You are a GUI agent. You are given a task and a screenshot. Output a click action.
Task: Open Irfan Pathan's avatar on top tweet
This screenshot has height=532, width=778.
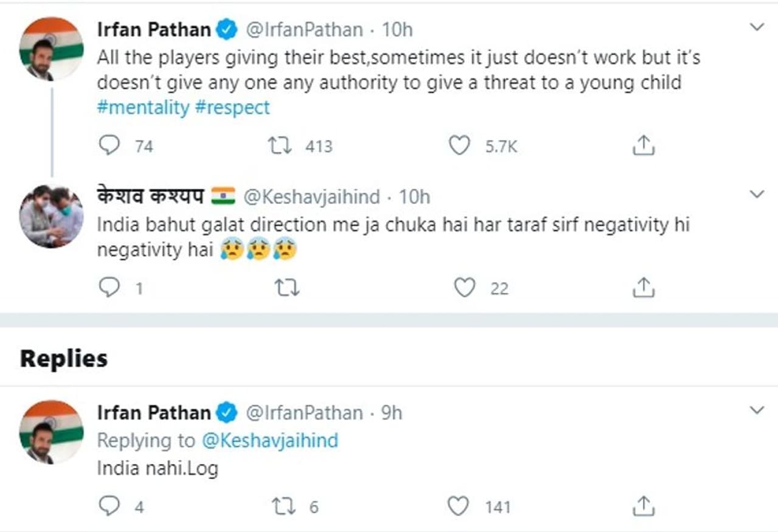[x=52, y=49]
